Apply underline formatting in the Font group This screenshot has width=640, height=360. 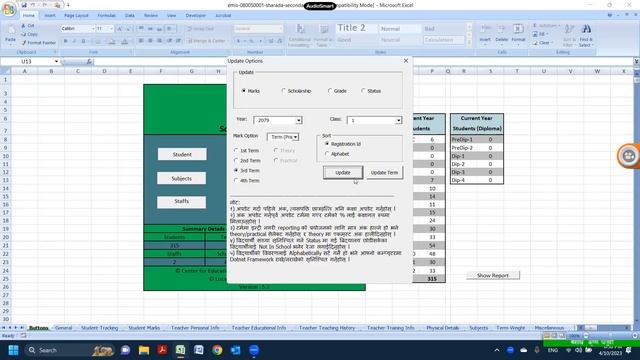84,41
